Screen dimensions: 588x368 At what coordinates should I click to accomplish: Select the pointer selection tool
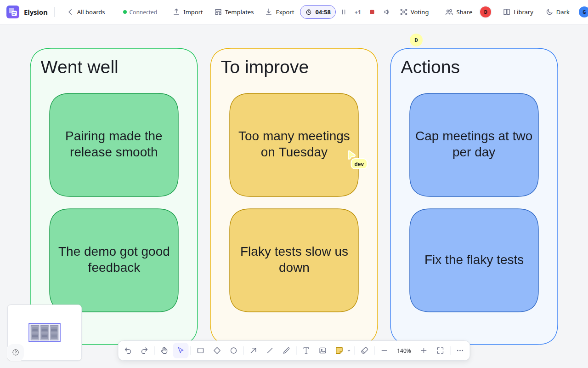(x=181, y=351)
